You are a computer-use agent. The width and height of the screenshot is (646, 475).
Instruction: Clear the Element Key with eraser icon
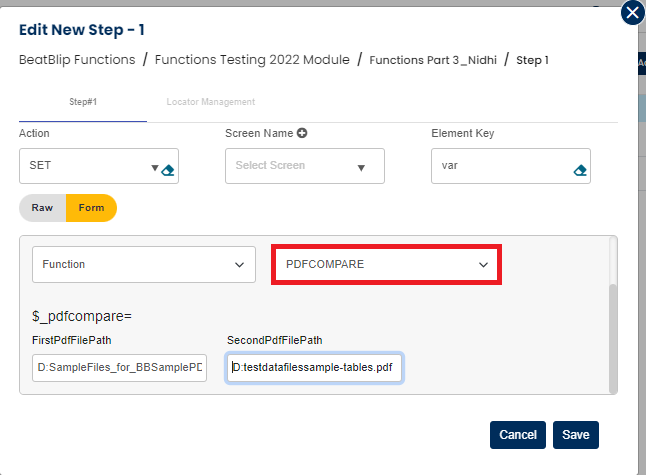[580, 170]
